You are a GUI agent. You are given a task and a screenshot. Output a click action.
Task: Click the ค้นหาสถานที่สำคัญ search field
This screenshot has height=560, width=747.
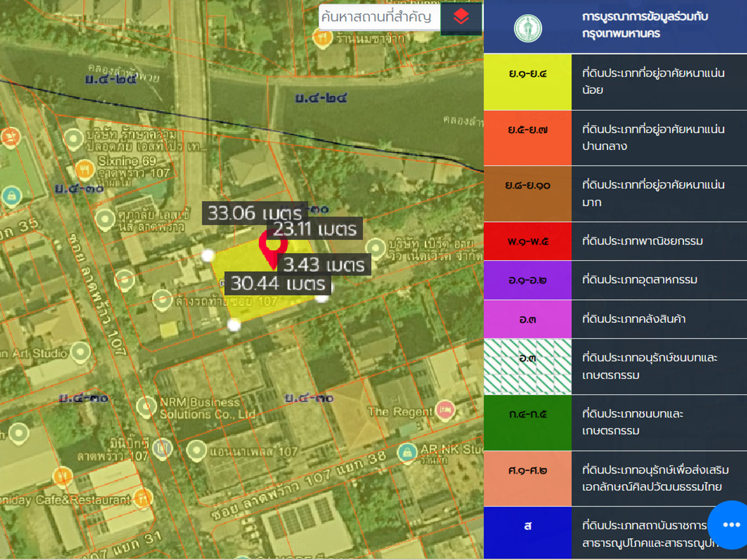[x=380, y=17]
